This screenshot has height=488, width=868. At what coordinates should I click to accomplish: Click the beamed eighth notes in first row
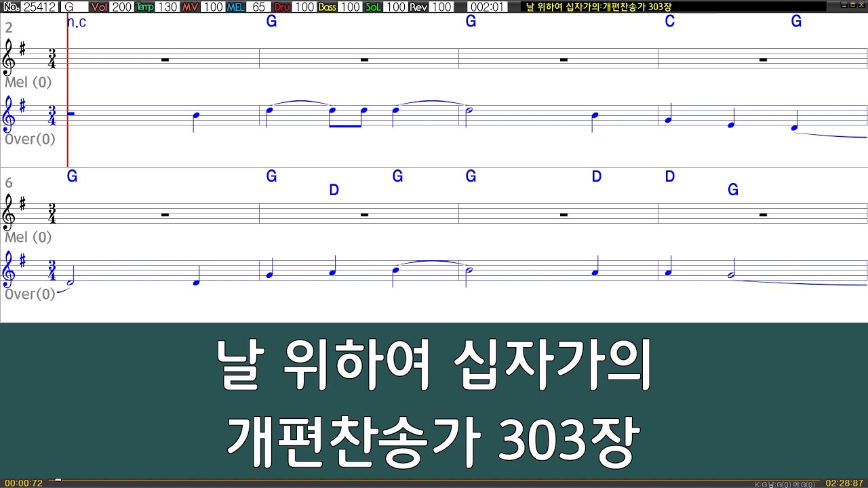coord(348,116)
